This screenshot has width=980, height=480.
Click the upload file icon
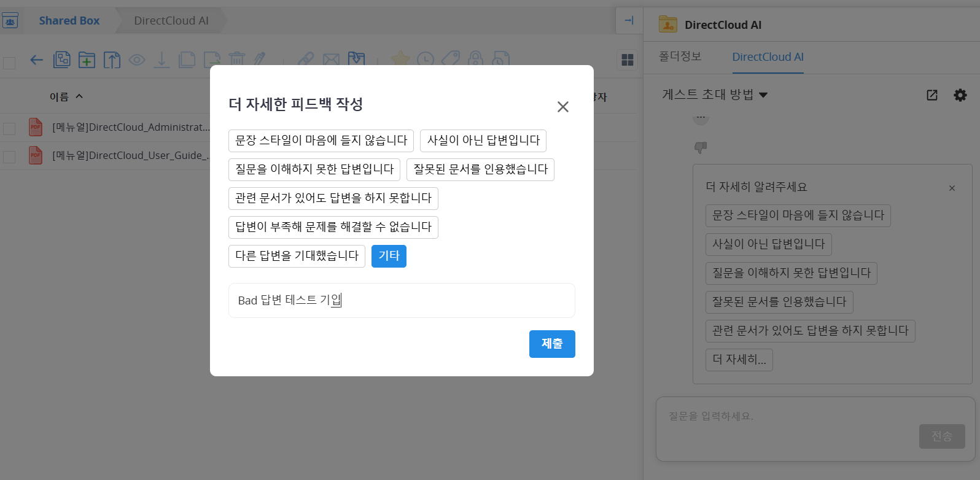112,60
